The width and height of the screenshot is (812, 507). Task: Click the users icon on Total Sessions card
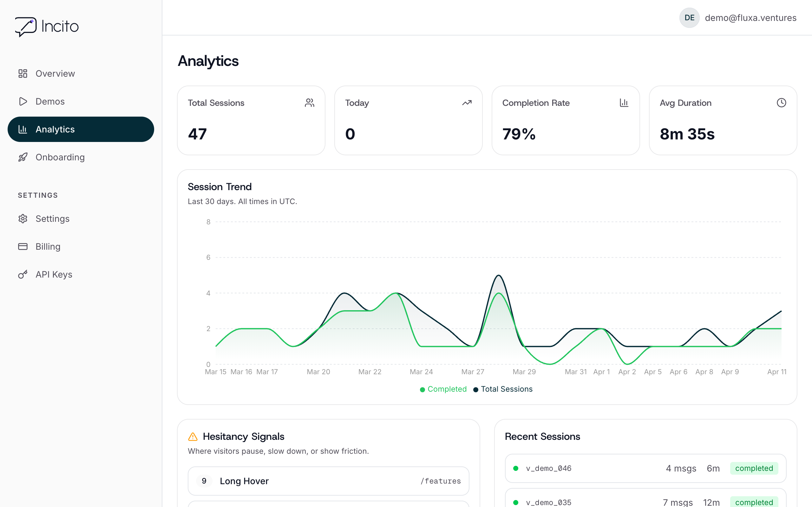309,103
